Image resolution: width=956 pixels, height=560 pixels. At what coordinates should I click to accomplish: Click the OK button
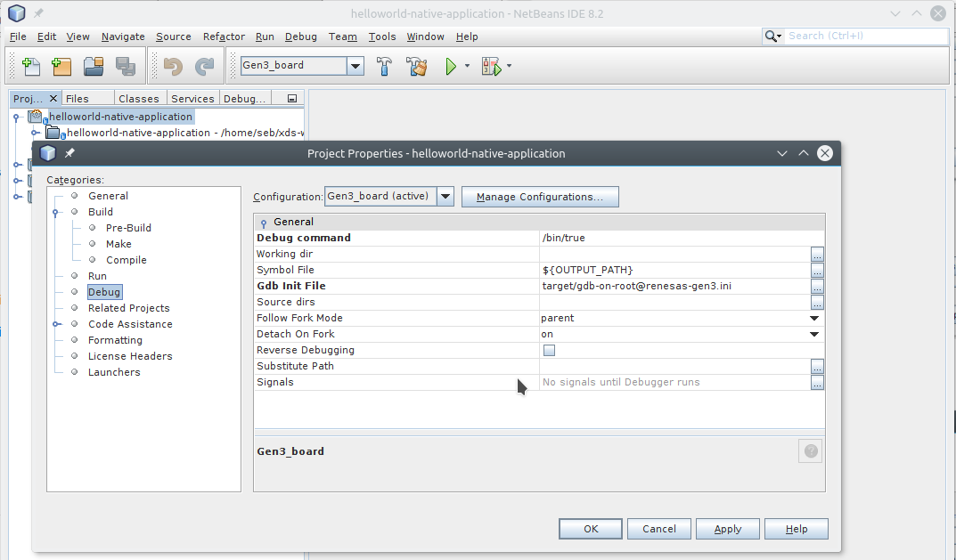click(591, 529)
